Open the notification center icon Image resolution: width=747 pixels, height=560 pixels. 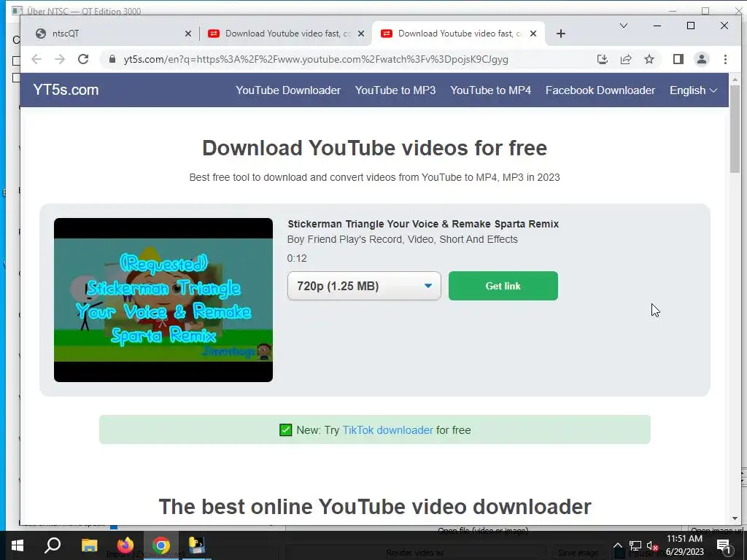(724, 545)
